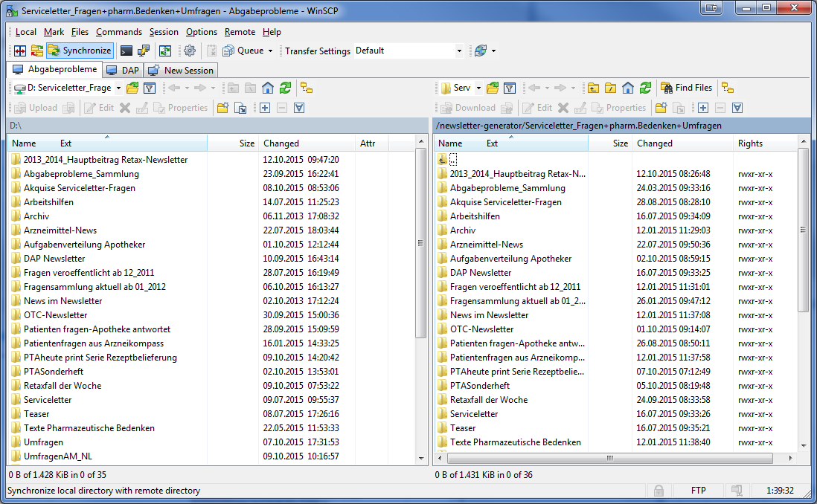817x504 pixels.
Task: Click select files plus icon in remote panel
Action: 702,108
